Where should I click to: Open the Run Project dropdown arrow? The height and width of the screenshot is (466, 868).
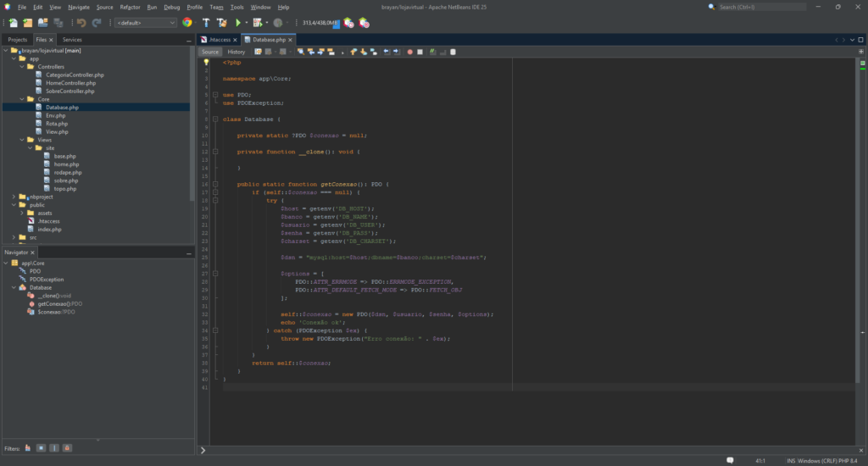pos(247,23)
